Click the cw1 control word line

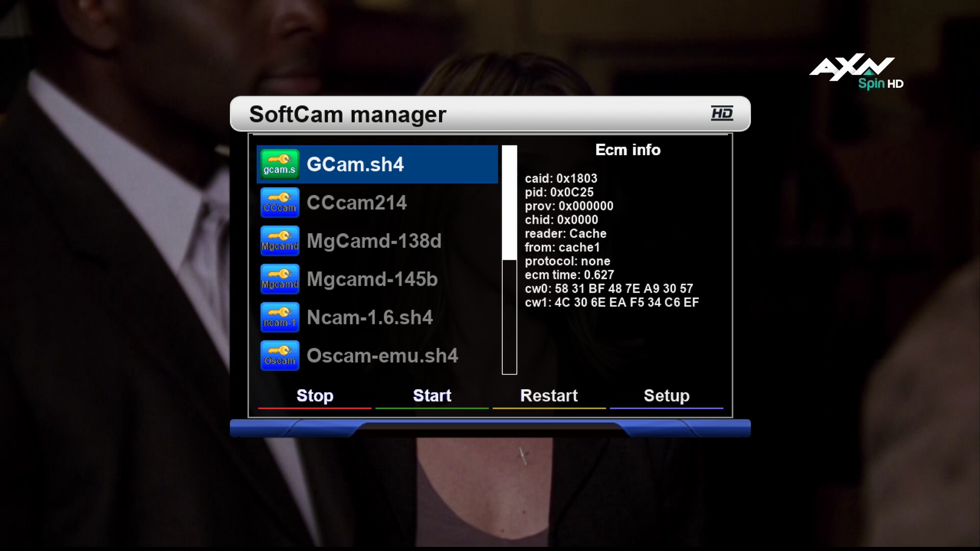[x=612, y=303]
